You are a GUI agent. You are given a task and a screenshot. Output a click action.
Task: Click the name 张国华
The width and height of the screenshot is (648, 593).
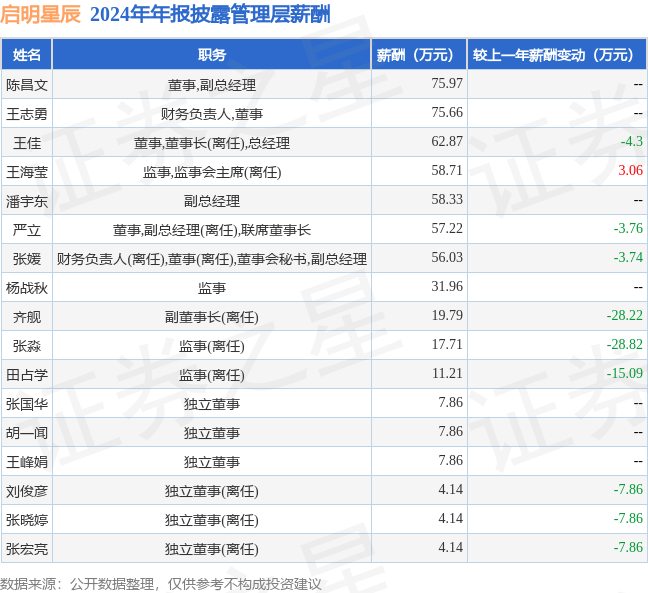27,404
